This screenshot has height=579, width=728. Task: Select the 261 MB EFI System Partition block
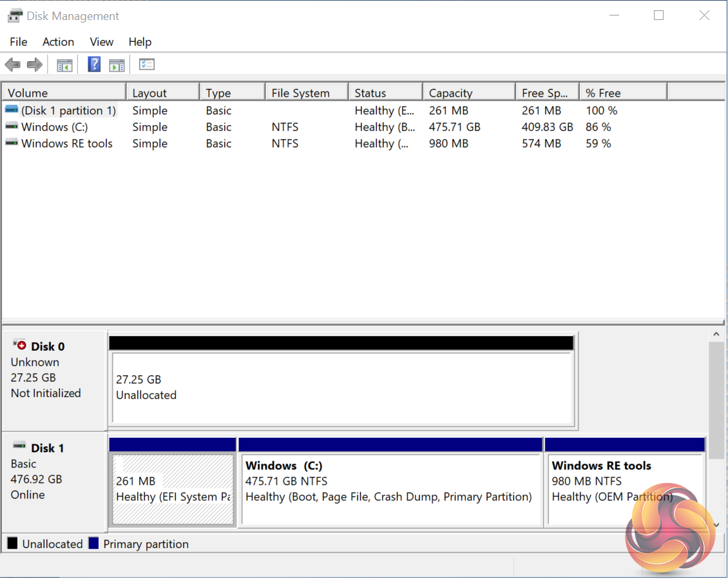pyautogui.click(x=173, y=482)
